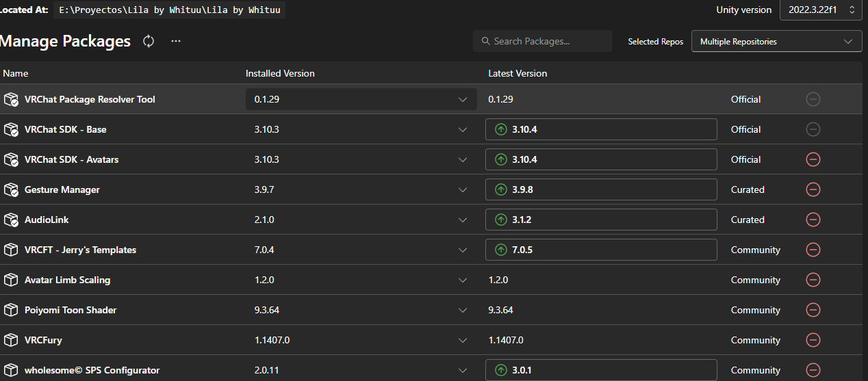Remove VRChat SDK - Avatars package

pyautogui.click(x=813, y=159)
